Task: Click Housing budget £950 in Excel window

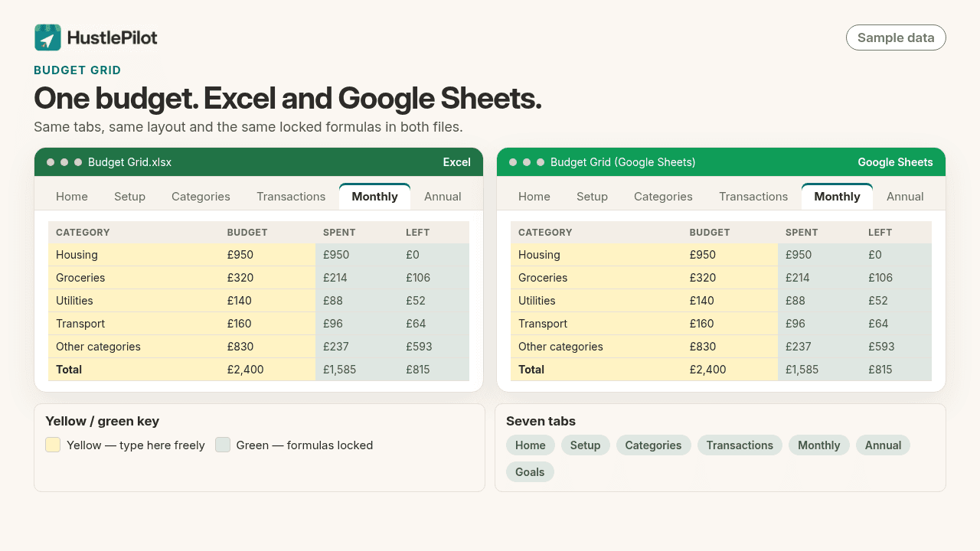Action: point(268,255)
